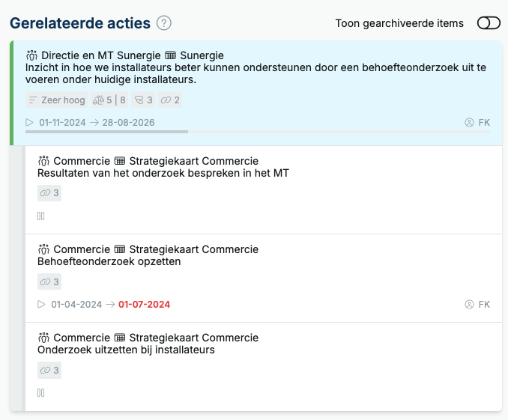Click the sub-items badge showing 3

click(143, 100)
